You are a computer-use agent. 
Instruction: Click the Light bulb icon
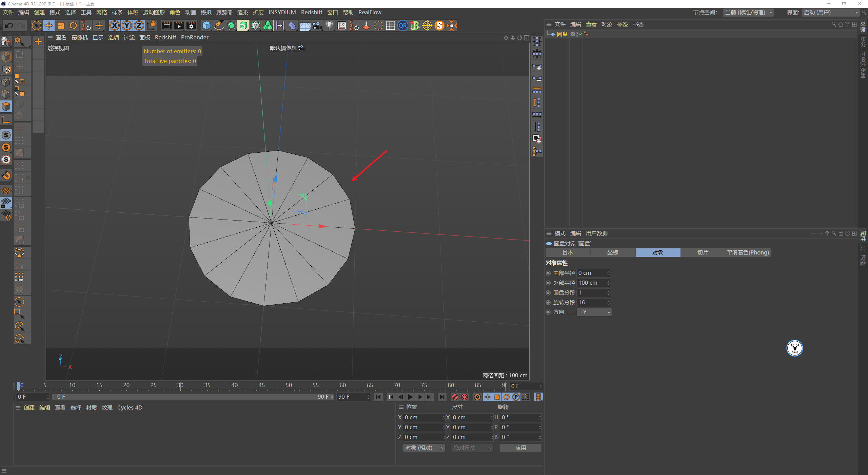click(x=329, y=25)
